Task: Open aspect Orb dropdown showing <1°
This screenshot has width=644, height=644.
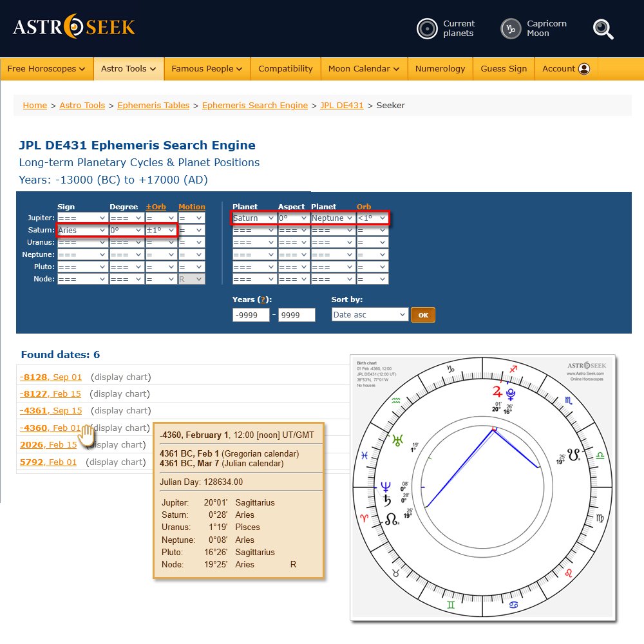Action: click(x=372, y=218)
